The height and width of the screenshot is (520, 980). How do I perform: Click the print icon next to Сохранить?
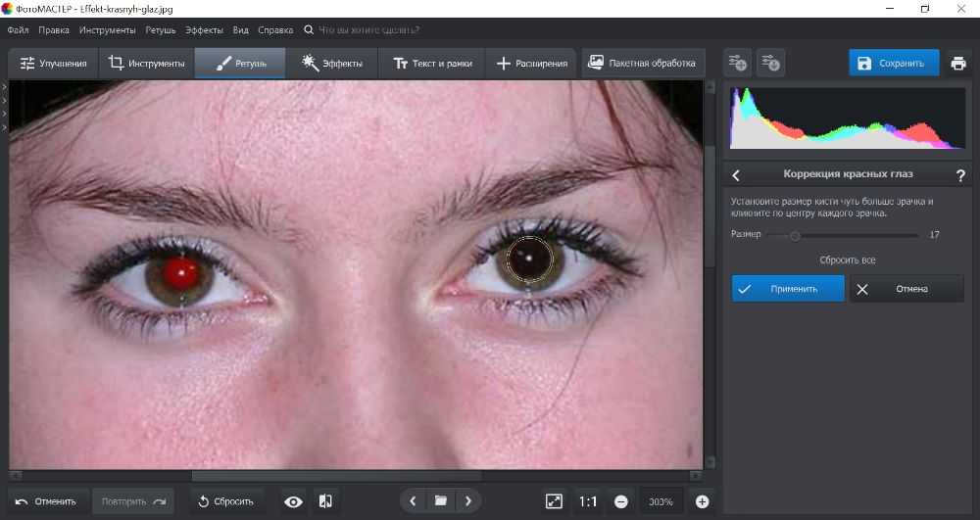click(958, 64)
